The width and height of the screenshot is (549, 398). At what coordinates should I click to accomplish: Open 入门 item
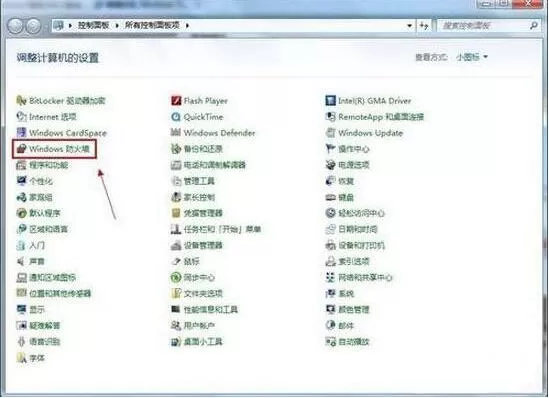30,245
